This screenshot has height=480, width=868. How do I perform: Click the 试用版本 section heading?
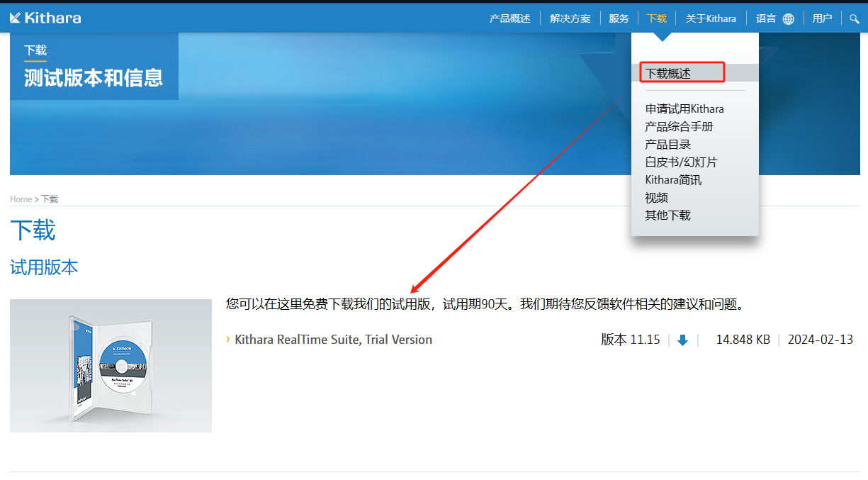(44, 267)
